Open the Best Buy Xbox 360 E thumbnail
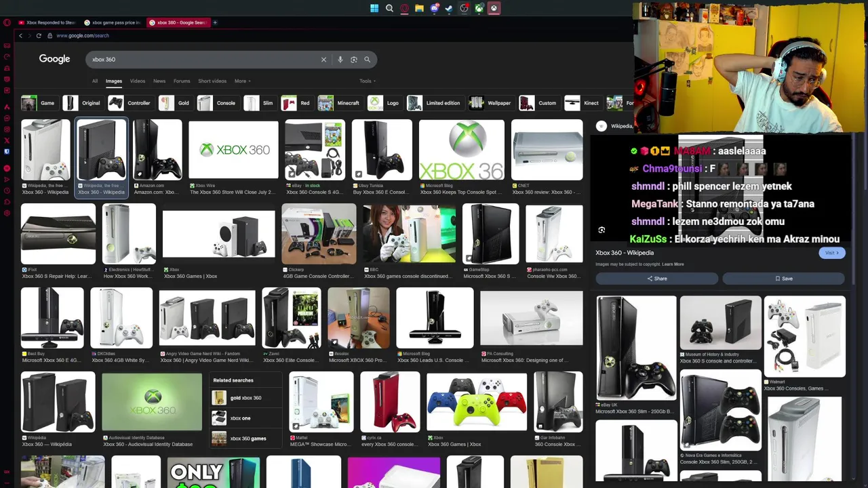This screenshot has width=868, height=488. point(52,318)
